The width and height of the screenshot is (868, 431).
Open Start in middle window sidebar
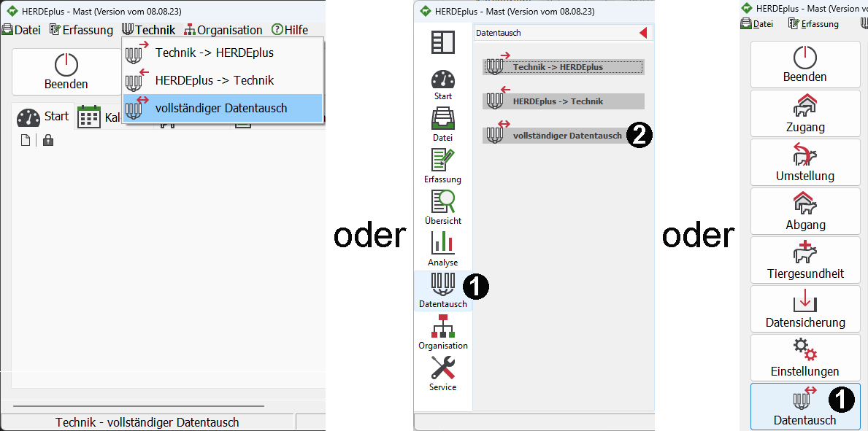[x=443, y=85]
